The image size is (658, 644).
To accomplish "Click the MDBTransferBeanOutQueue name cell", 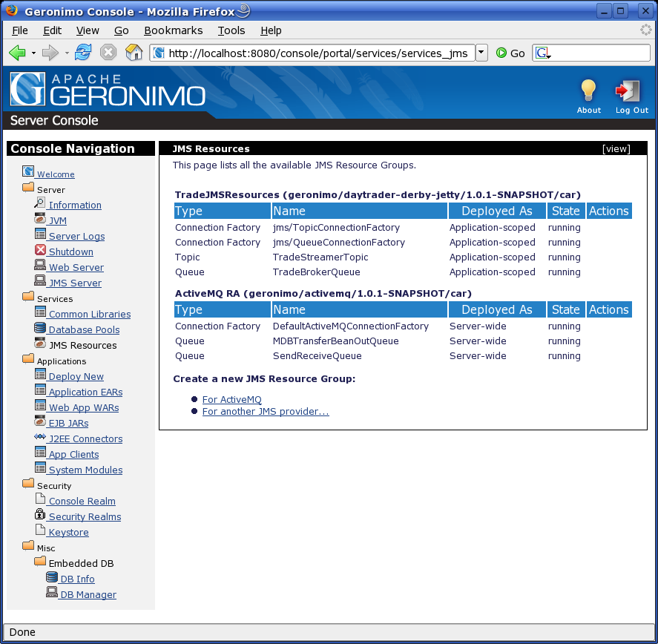I will pyautogui.click(x=336, y=341).
